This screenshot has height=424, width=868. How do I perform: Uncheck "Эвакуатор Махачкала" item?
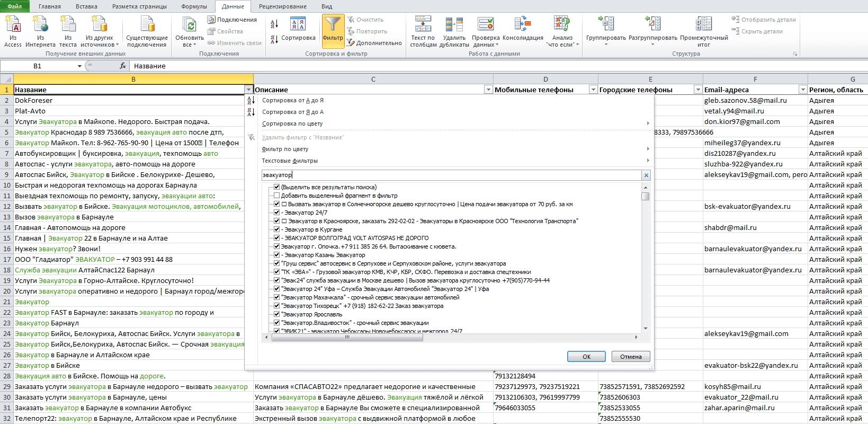point(276,297)
